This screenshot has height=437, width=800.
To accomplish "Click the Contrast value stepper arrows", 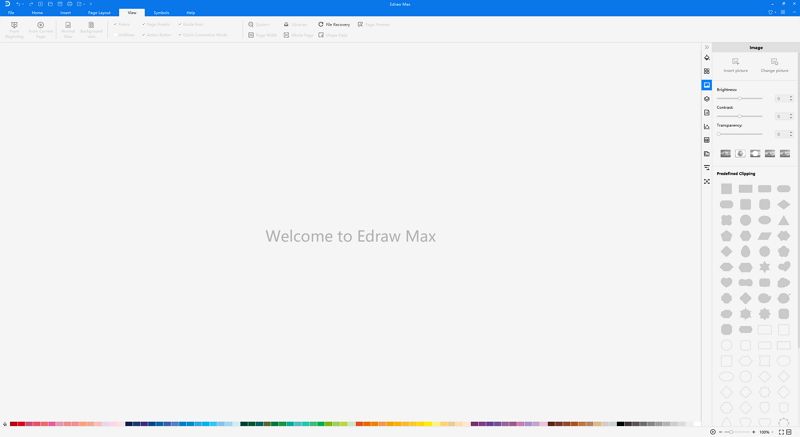I will coord(791,116).
